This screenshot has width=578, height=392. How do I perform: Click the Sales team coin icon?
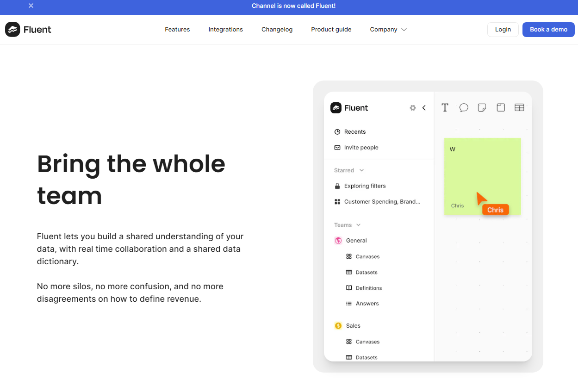[x=338, y=326]
